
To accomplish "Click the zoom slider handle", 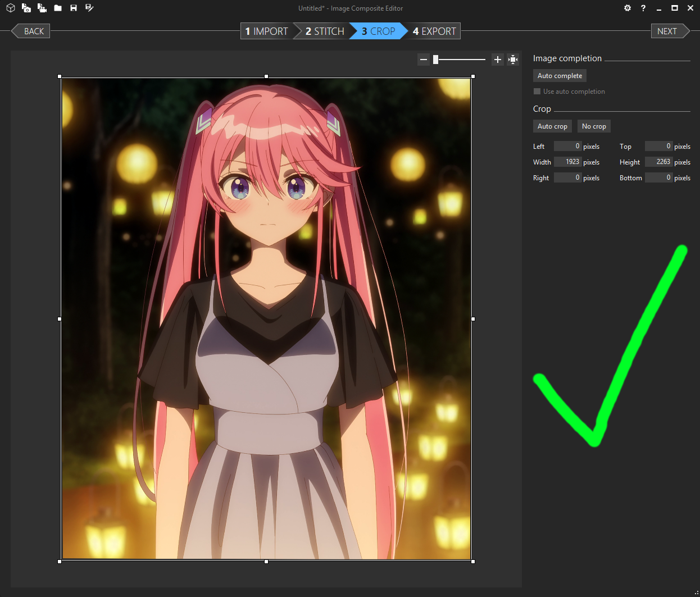I will tap(435, 59).
